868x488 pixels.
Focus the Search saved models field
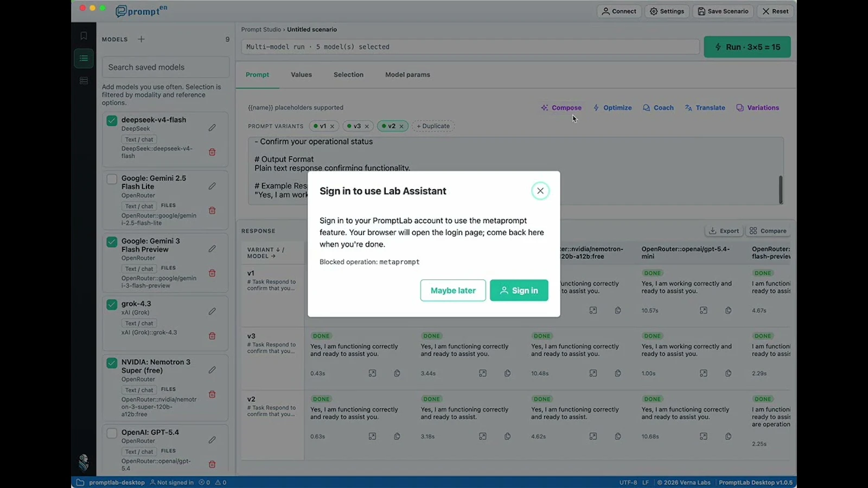click(165, 67)
